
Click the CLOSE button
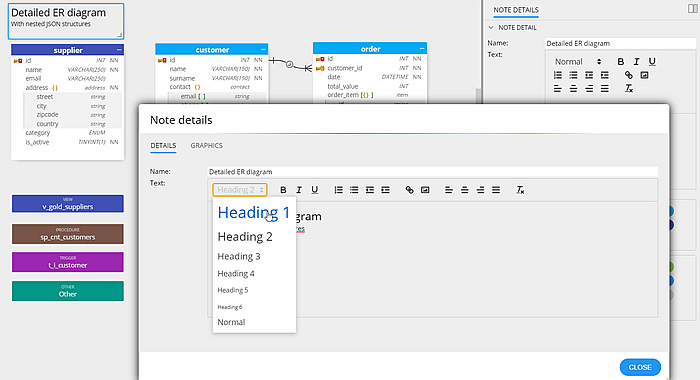(640, 367)
